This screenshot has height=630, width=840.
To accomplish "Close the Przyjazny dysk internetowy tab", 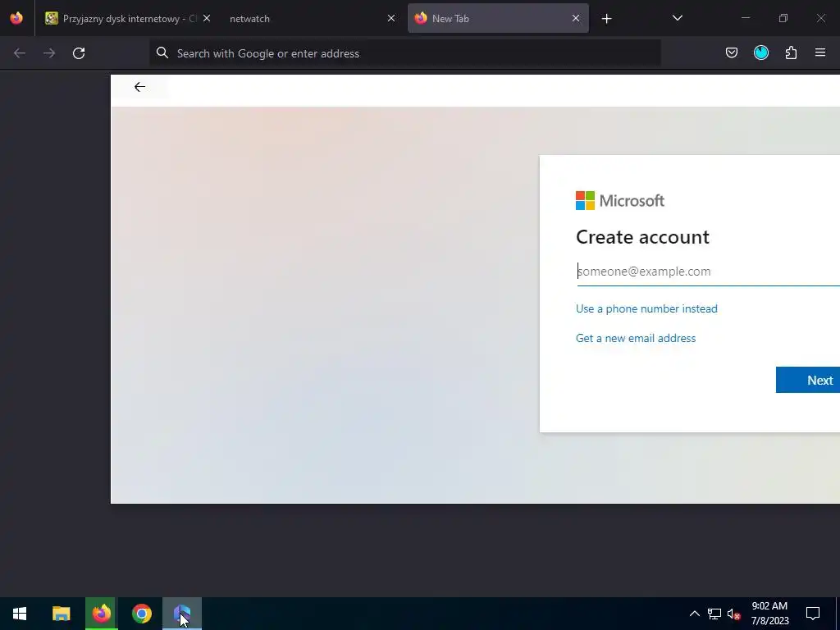I will (x=206, y=18).
